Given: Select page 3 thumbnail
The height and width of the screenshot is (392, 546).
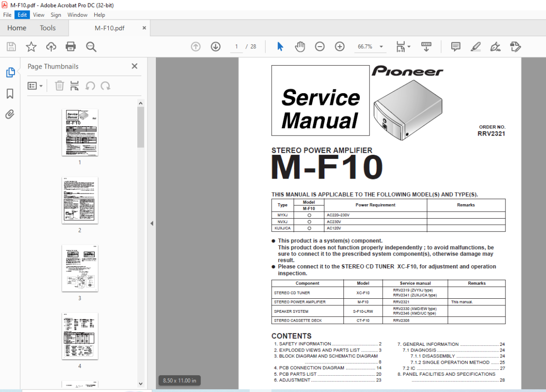Looking at the screenshot, I should (80, 268).
